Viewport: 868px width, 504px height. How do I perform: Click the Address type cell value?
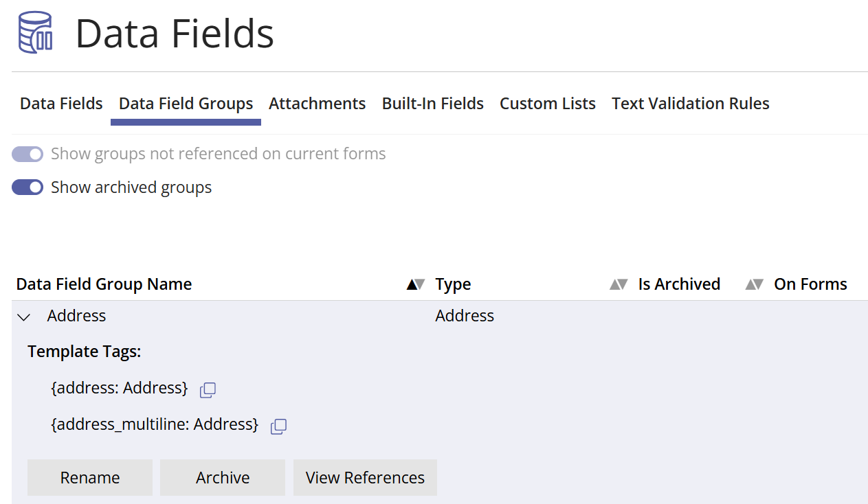(465, 316)
